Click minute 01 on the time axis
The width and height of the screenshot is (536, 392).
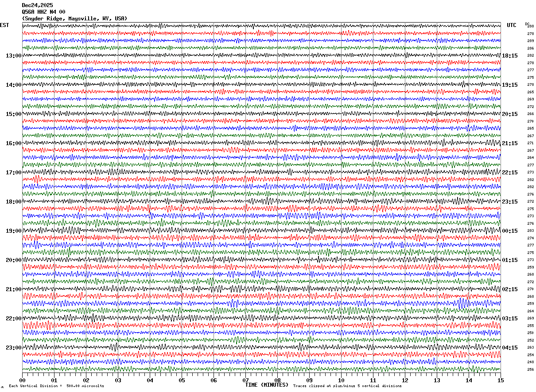54,380
